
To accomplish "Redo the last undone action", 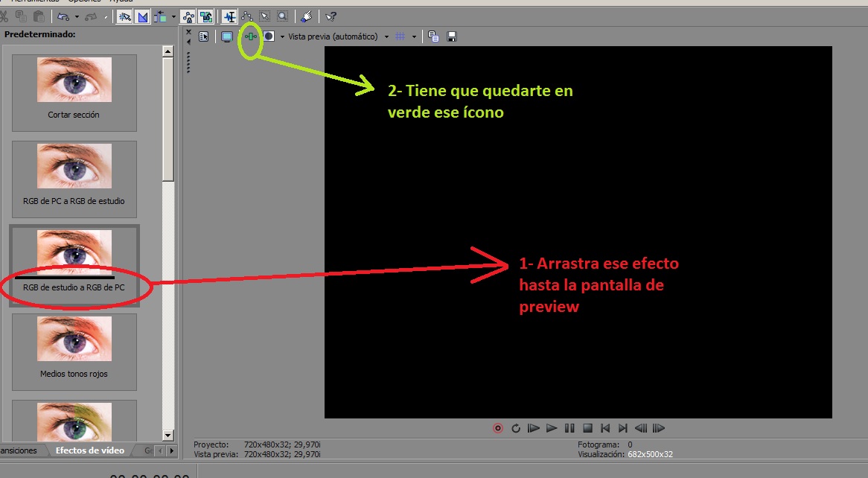I will (91, 16).
